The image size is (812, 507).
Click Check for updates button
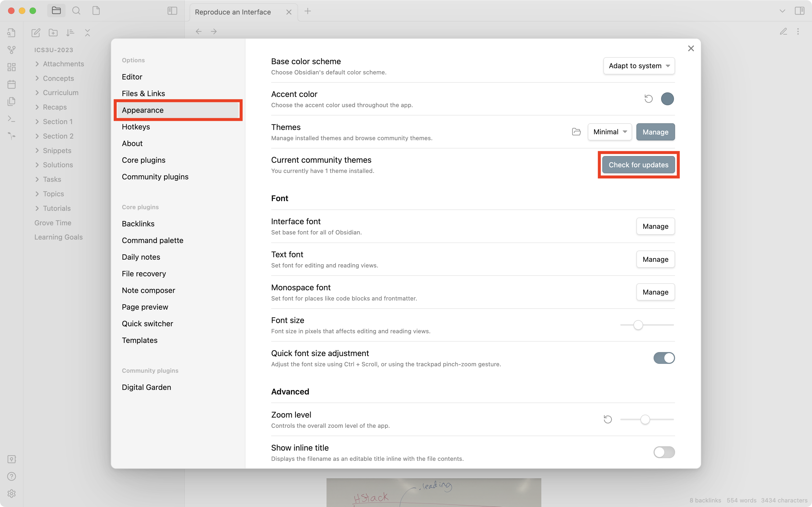(x=639, y=164)
